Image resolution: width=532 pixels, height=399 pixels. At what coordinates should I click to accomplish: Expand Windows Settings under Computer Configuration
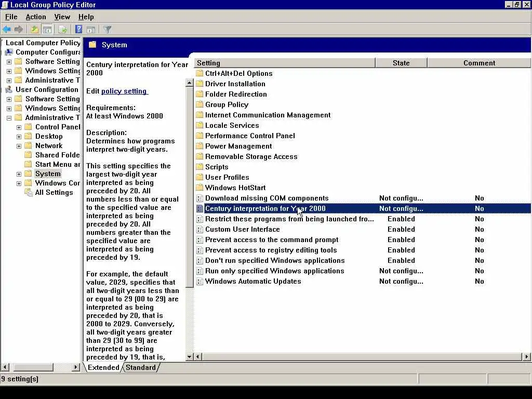point(9,71)
